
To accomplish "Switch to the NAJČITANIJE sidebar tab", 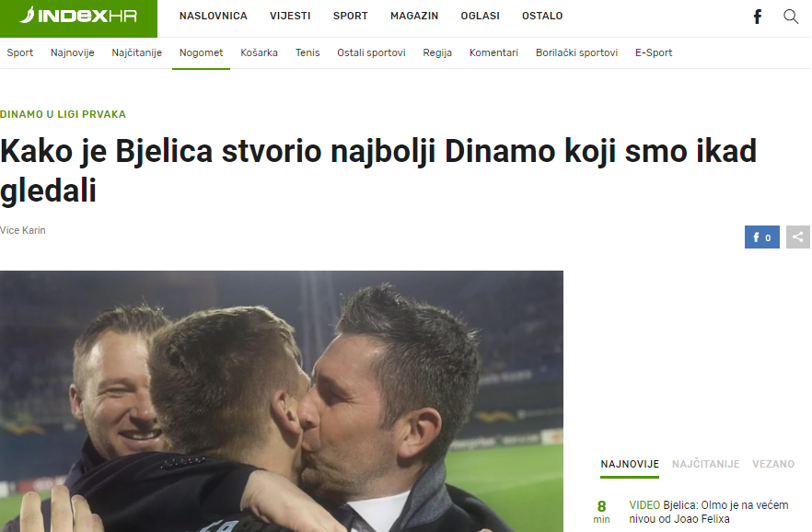I will click(x=706, y=464).
